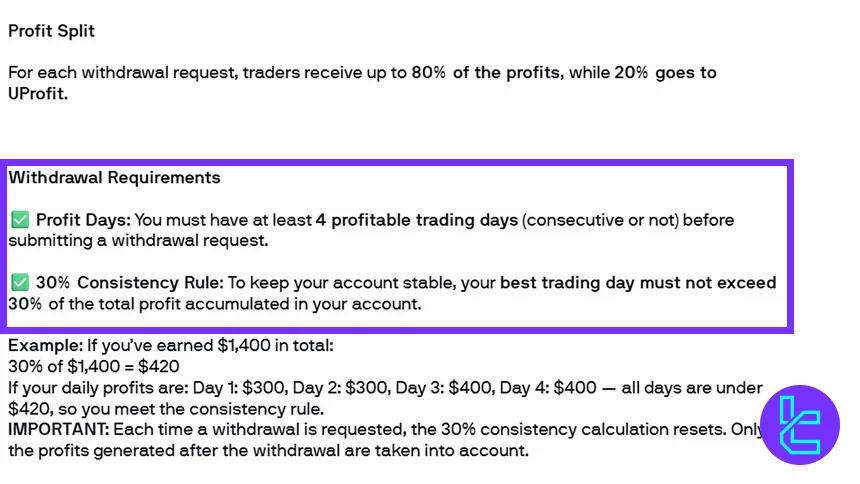Image resolution: width=860 pixels, height=484 pixels.
Task: Select the bold "Profit Days:" label
Action: pyautogui.click(x=83, y=220)
